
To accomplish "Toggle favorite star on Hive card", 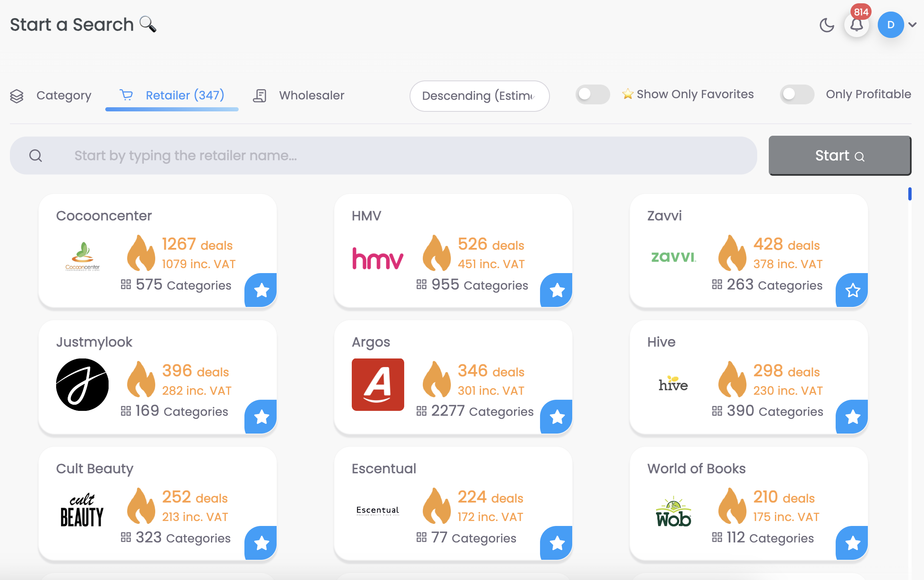I will (852, 417).
